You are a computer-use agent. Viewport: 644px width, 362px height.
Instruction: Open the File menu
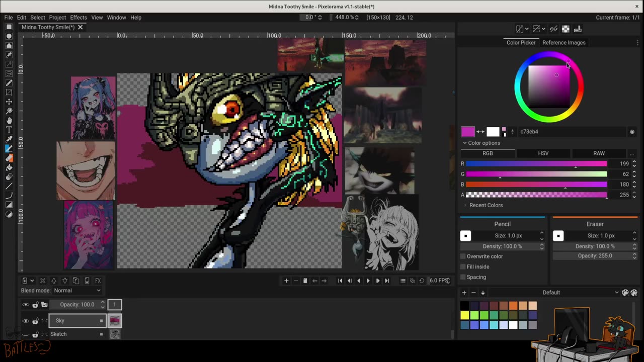(9, 18)
